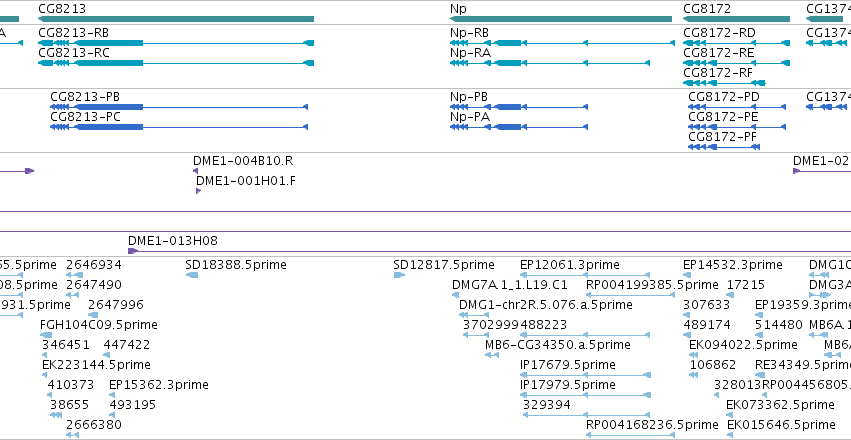Click the CG8172-PE protein label

pos(723,117)
